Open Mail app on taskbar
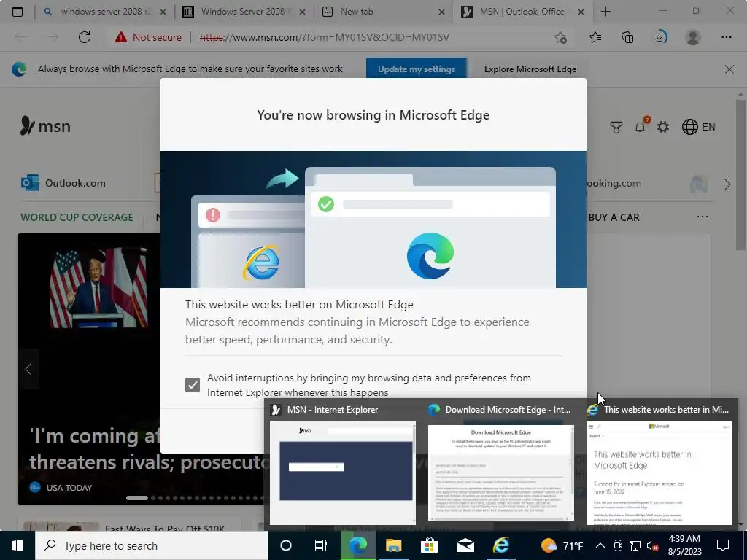 coord(465,545)
